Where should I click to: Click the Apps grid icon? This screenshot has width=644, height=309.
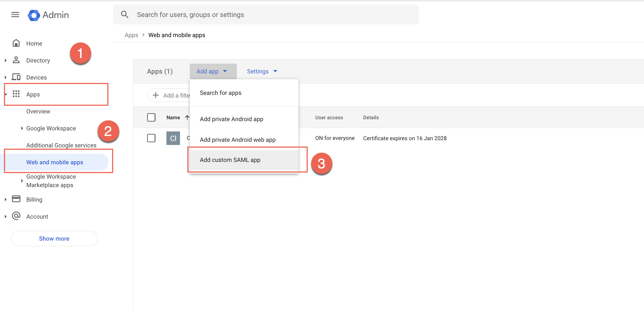(x=16, y=94)
